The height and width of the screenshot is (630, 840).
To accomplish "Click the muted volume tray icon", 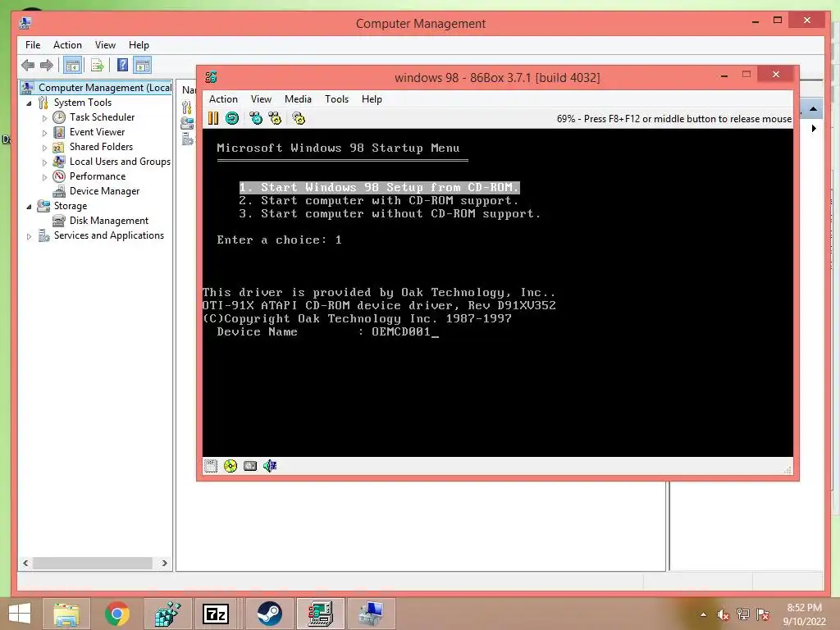I will 724,614.
